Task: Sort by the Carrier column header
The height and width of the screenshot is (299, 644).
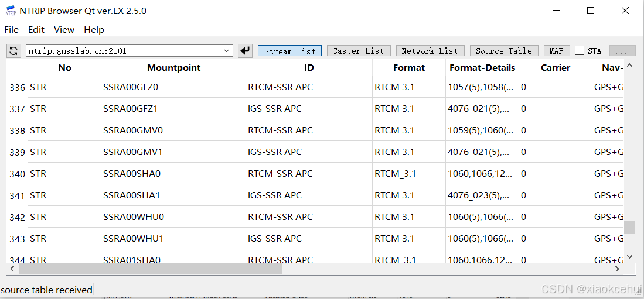Action: coord(556,68)
